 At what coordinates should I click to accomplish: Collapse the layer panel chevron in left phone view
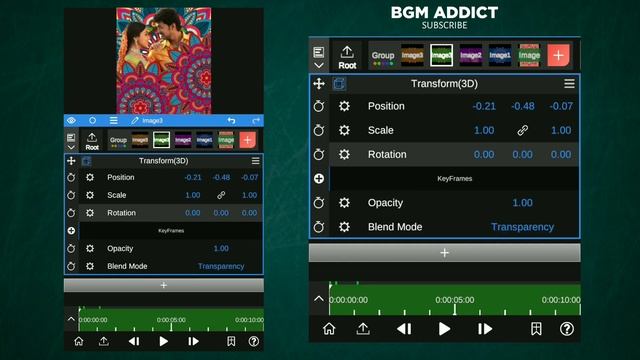coord(71,147)
